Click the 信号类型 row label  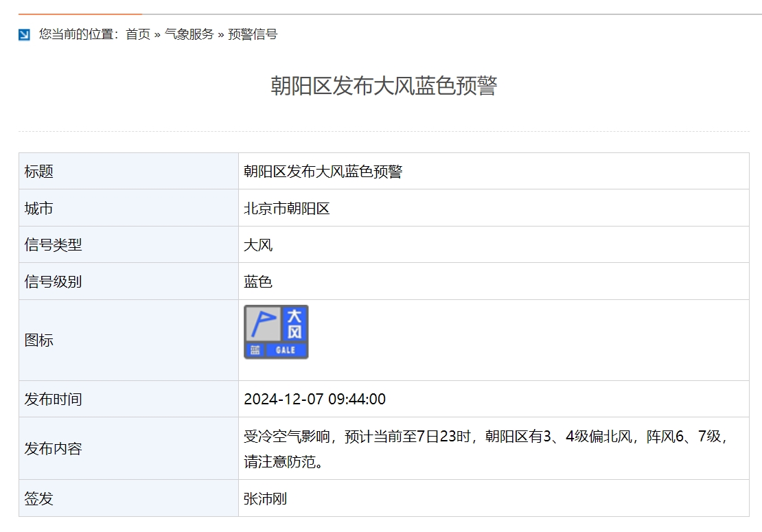coord(53,245)
